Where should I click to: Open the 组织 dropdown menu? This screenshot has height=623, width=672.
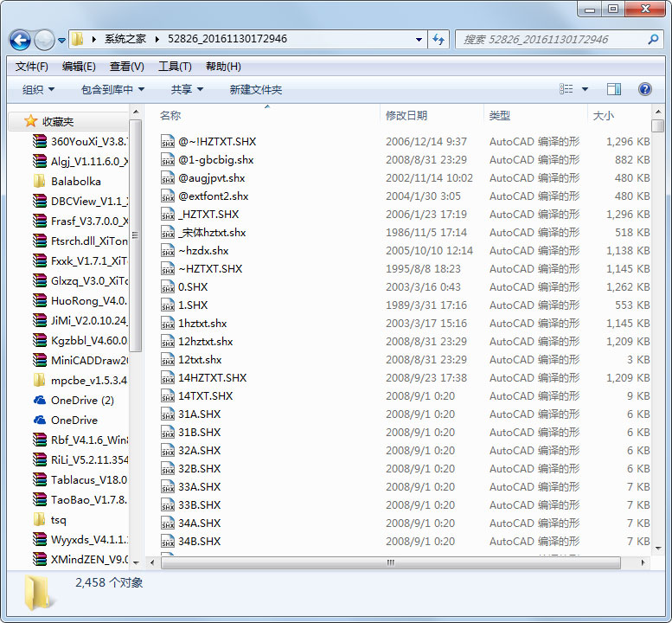pyautogui.click(x=38, y=89)
